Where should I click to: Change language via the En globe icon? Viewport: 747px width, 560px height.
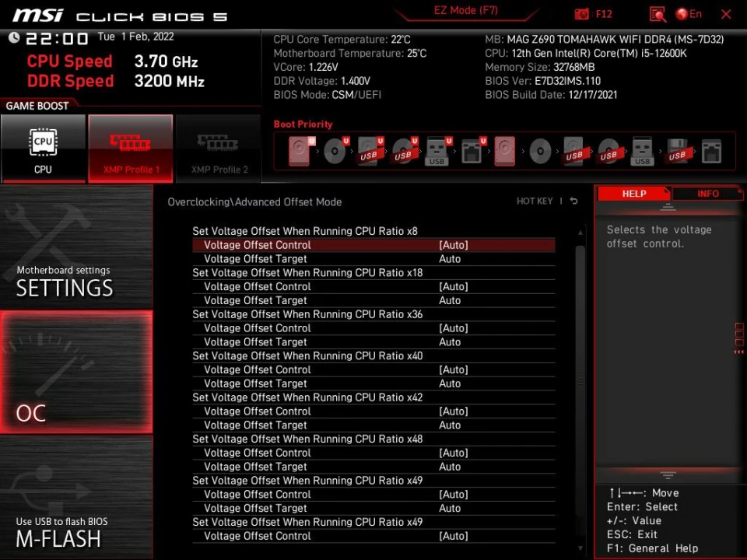tap(689, 14)
